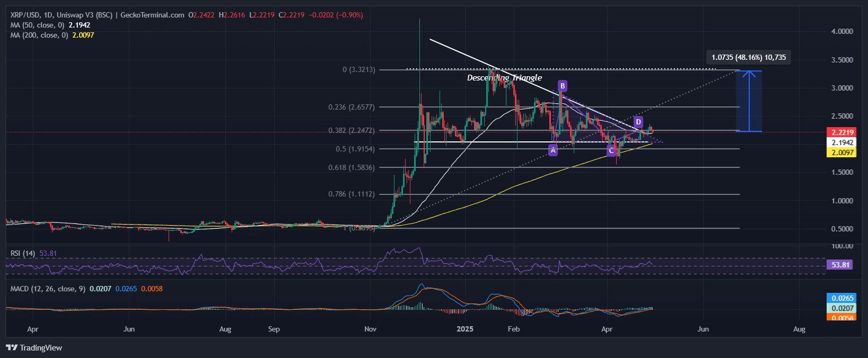Click the purple 53.81 RSI value tag
The image size is (868, 358).
click(x=840, y=265)
